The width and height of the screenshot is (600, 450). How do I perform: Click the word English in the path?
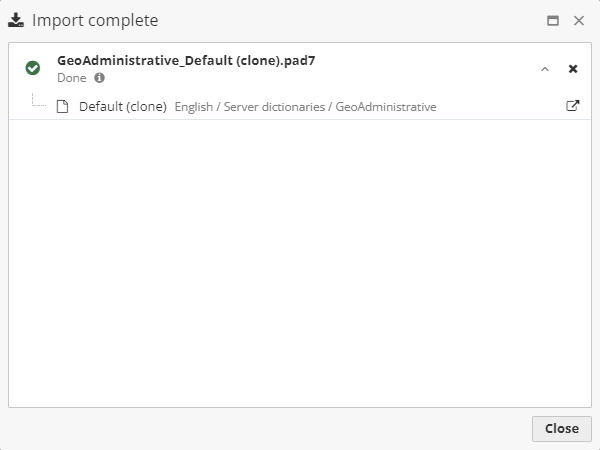coord(195,107)
